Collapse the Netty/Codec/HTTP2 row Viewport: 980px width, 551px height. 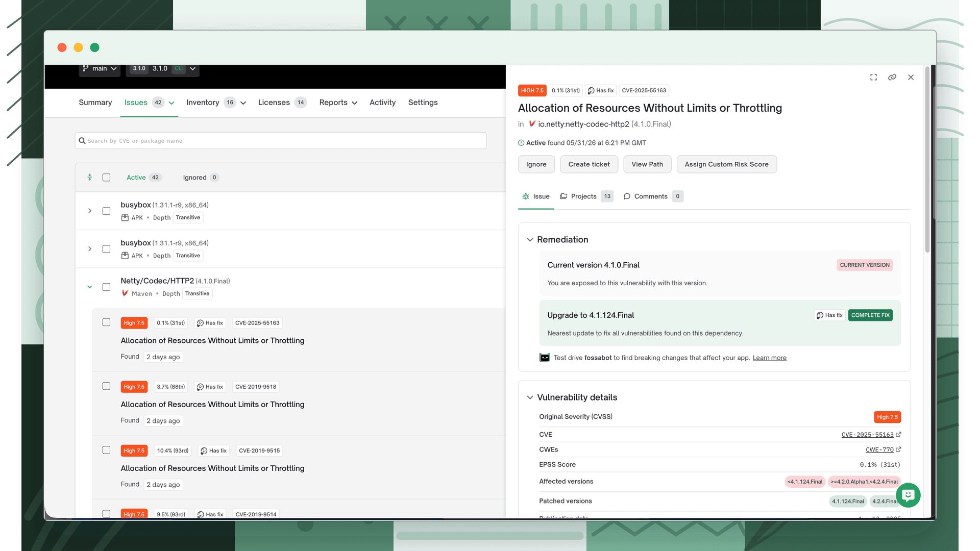pos(90,287)
